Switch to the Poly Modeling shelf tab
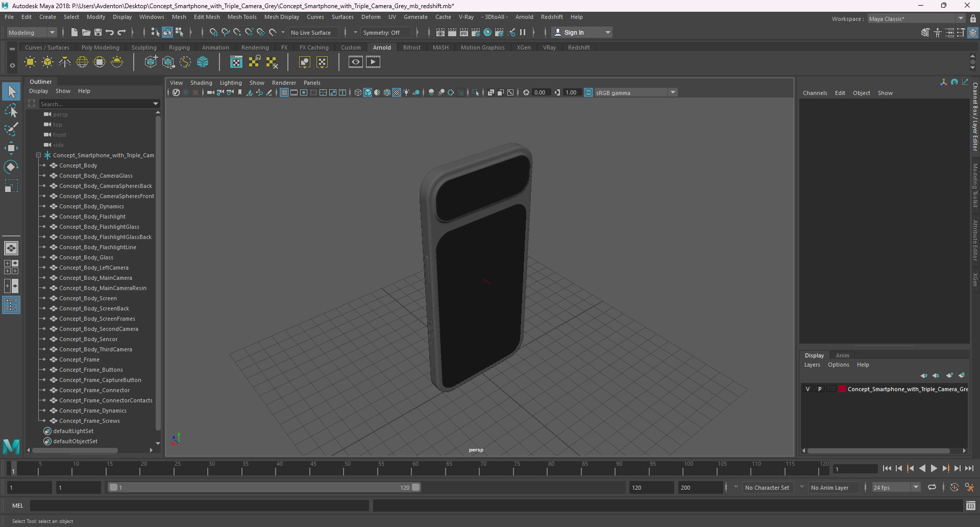This screenshot has width=980, height=527. click(101, 47)
